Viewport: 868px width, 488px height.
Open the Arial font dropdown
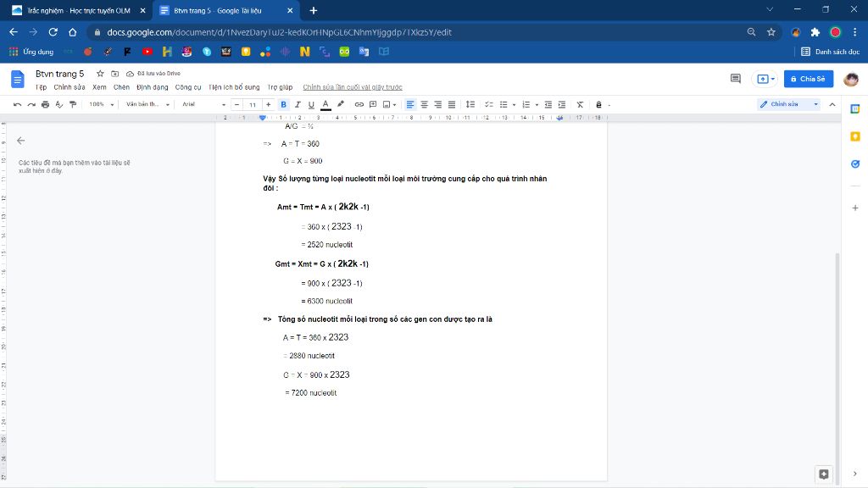point(203,104)
